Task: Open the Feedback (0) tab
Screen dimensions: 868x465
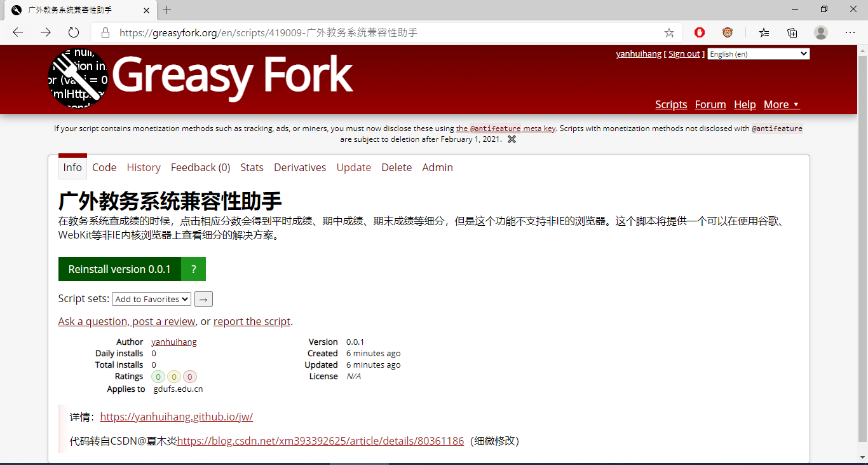Action: click(200, 167)
